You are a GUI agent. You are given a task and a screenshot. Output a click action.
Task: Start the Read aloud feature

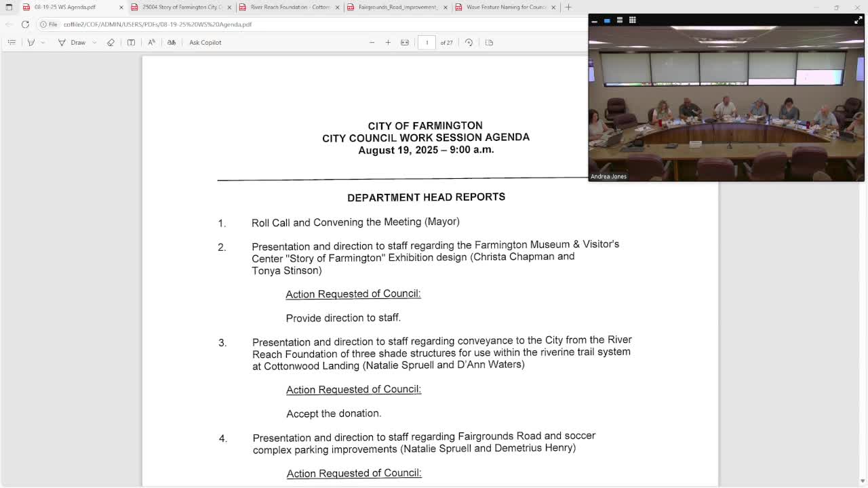pos(151,42)
